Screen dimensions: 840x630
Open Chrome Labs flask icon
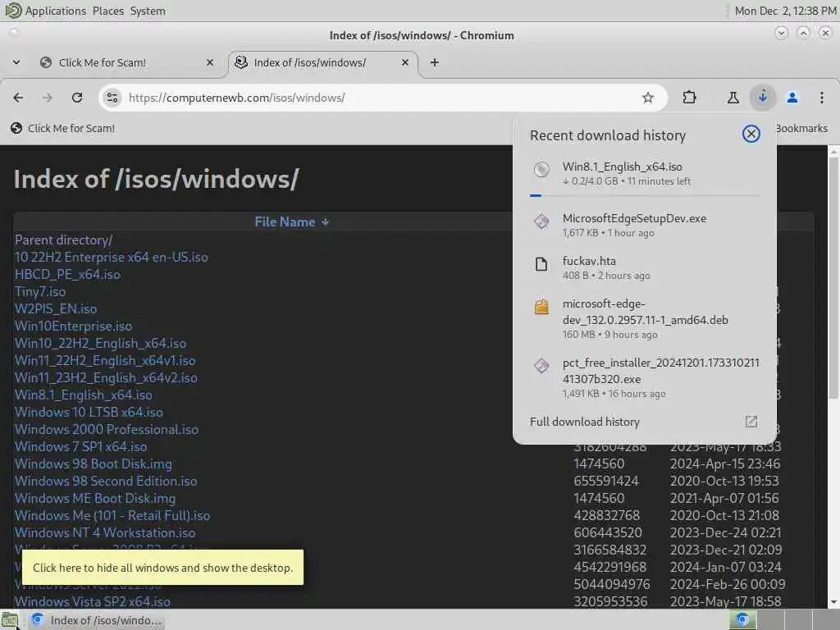point(733,98)
